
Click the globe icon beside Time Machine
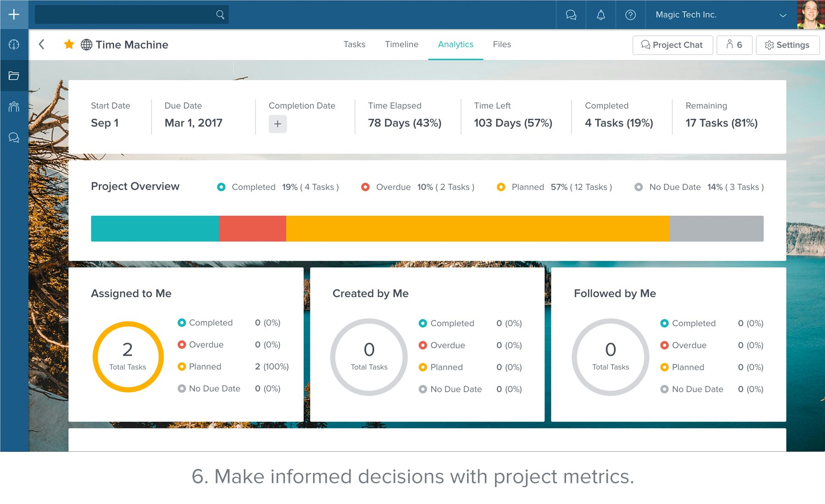(86, 44)
